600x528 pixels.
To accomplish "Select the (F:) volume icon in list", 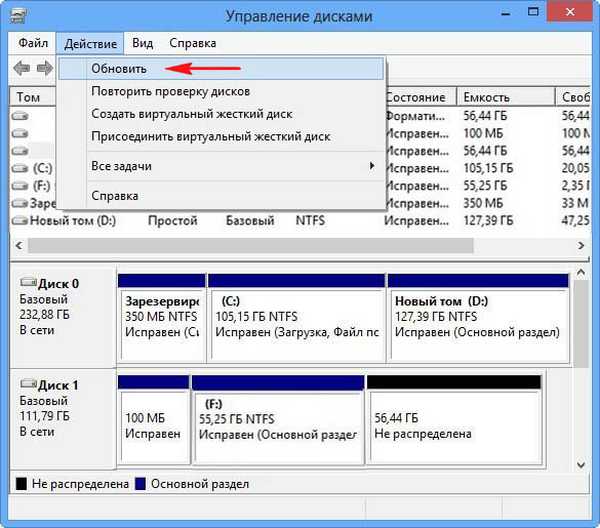I will pos(22,185).
